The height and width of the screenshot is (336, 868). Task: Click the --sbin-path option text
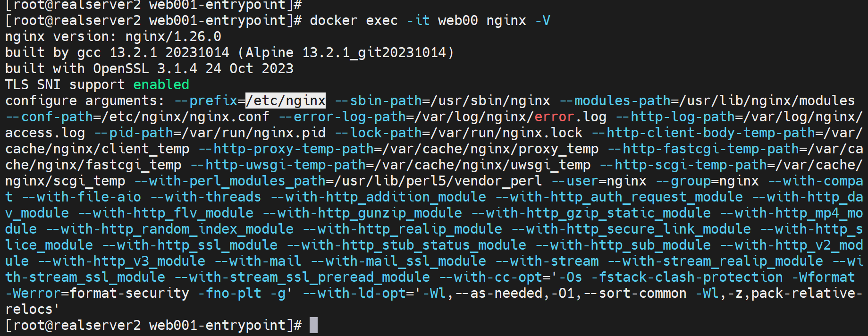pos(378,101)
